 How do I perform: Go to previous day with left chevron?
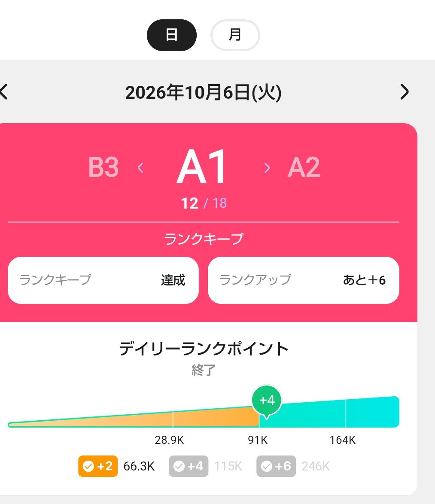[4, 92]
